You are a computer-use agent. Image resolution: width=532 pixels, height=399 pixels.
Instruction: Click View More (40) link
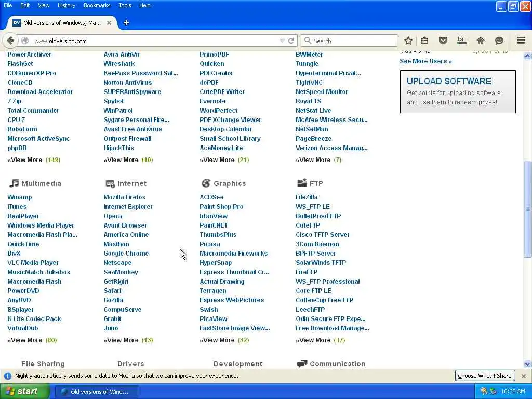128,160
